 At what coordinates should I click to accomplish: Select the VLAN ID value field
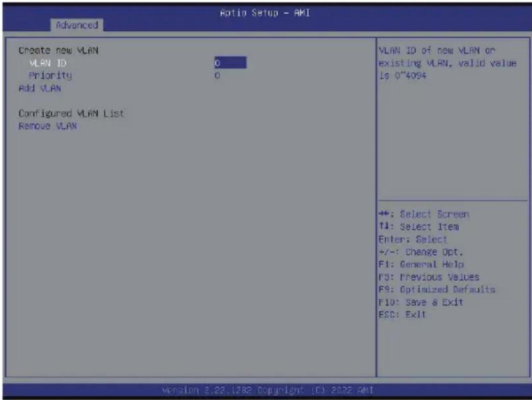click(x=230, y=63)
